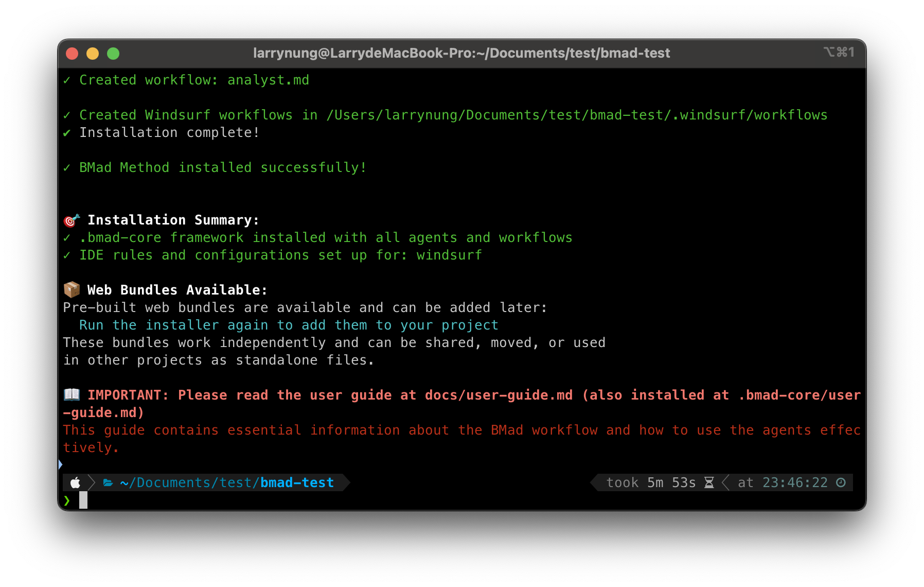Click 'BMad Method installed successfully!' line

pos(223,167)
